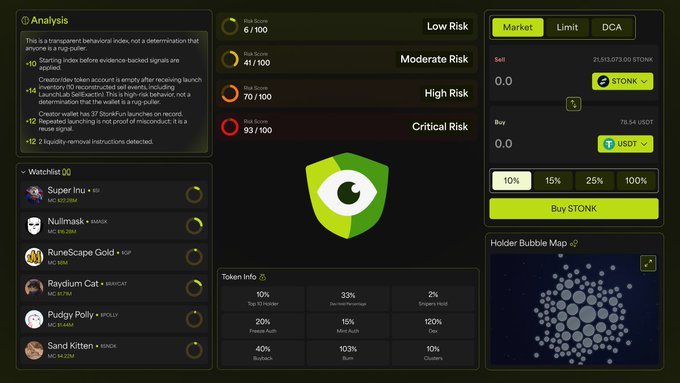680x383 pixels.
Task: Click Super Inu risk score ring
Action: (194, 195)
